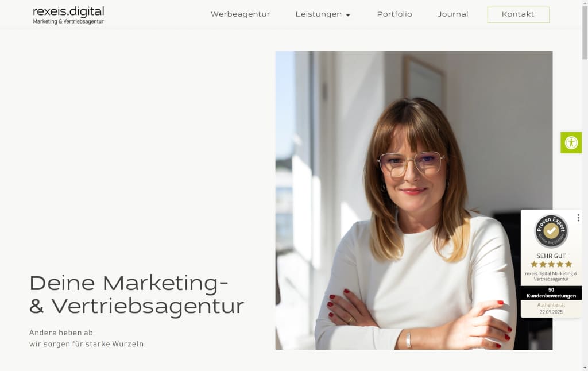588x371 pixels.
Task: Click the hero portrait photo
Action: pyautogui.click(x=413, y=200)
